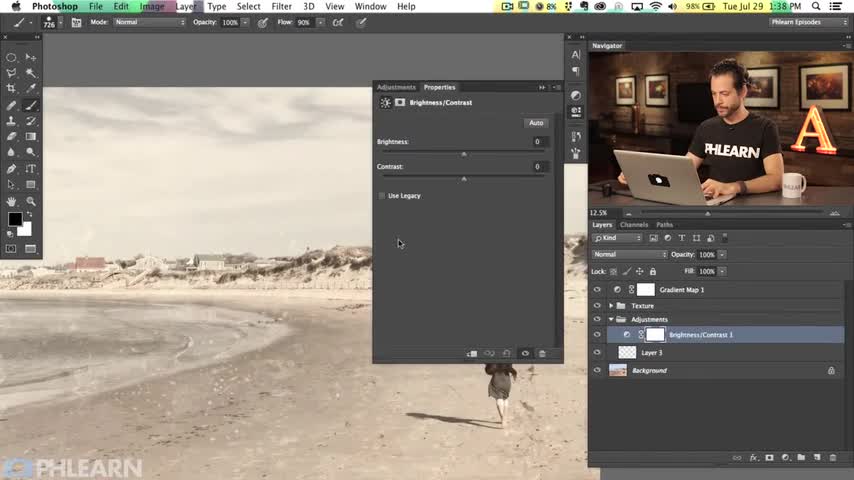The height and width of the screenshot is (480, 854).
Task: Click the Brightness value input field
Action: 536,142
